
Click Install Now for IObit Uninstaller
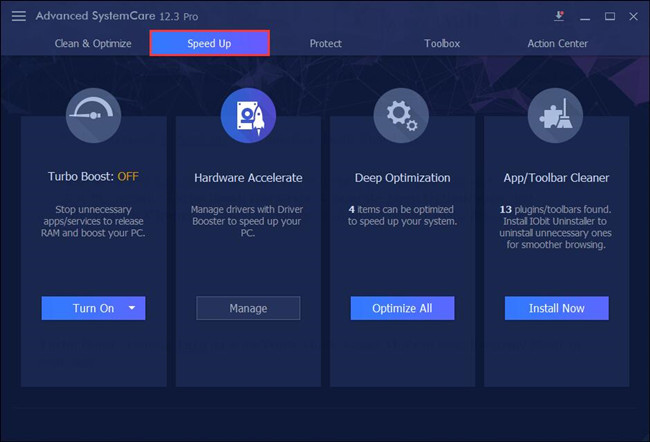click(x=556, y=308)
